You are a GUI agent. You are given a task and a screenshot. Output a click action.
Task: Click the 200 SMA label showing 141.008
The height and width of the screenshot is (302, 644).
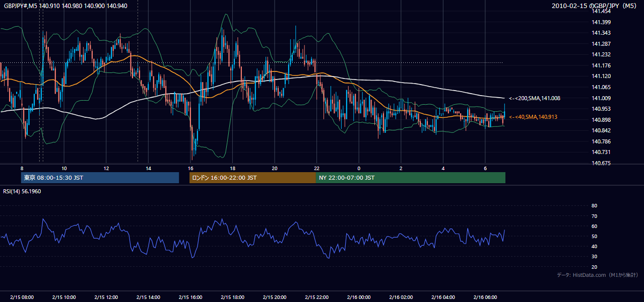point(535,99)
